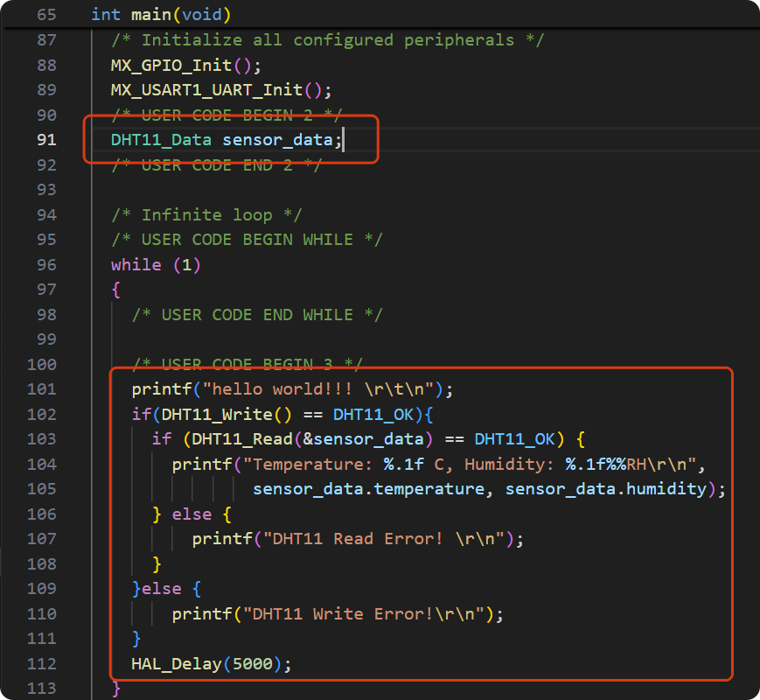Click the 'if(DHT11_Write() == DHT11_OK){' line
The image size is (760, 700).
[282, 414]
